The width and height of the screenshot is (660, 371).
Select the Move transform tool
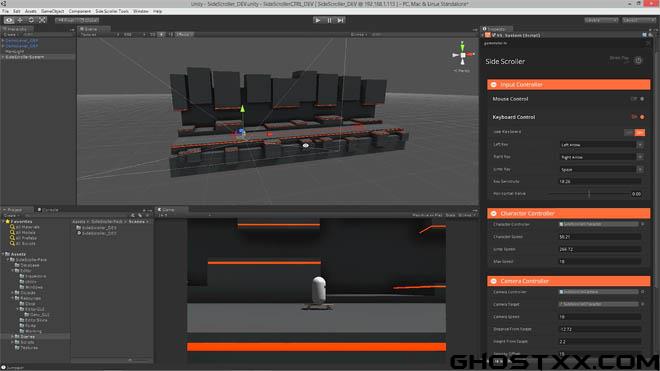pos(20,20)
